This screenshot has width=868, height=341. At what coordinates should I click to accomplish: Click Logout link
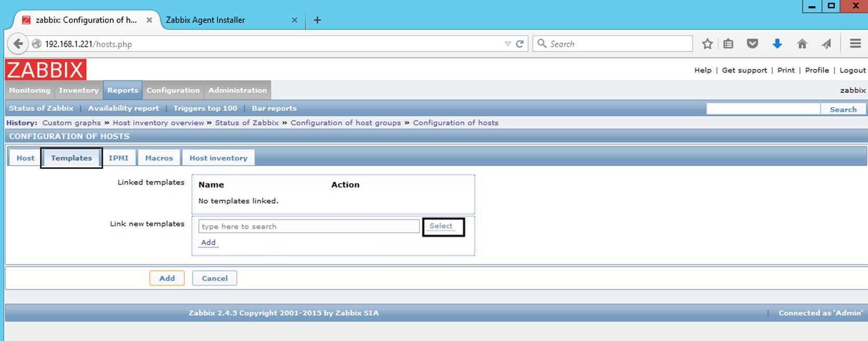click(853, 70)
